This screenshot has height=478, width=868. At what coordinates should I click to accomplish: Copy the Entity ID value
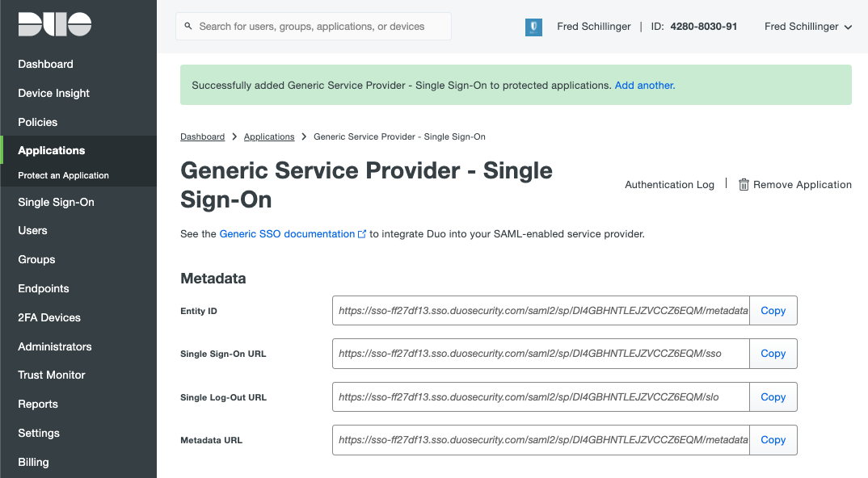tap(773, 310)
